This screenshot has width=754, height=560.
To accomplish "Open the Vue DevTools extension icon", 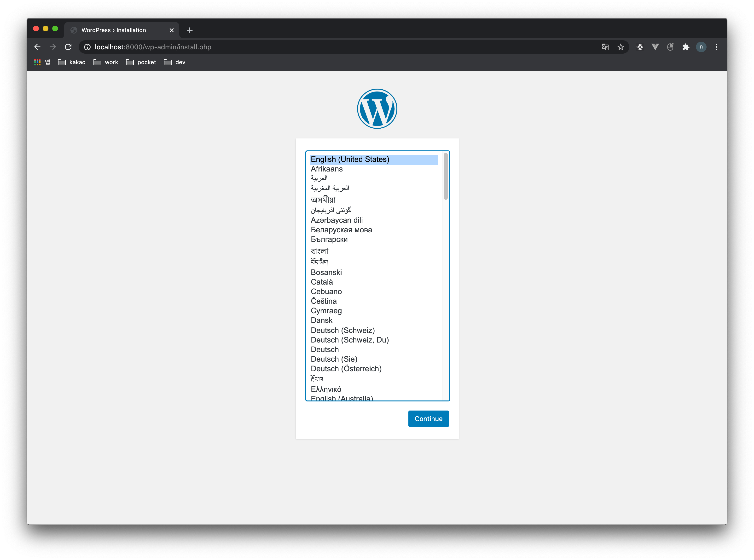I will tap(655, 47).
